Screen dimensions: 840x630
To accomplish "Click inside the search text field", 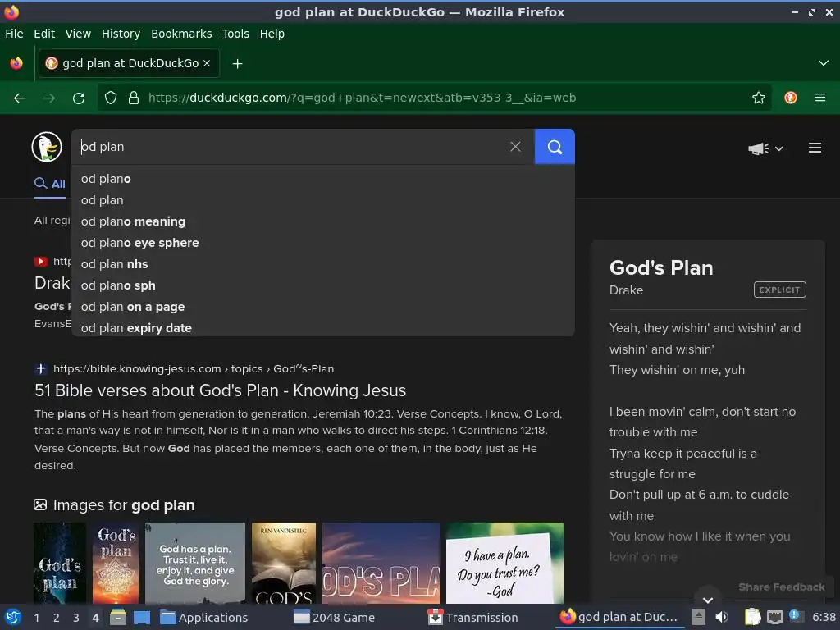I will point(290,147).
